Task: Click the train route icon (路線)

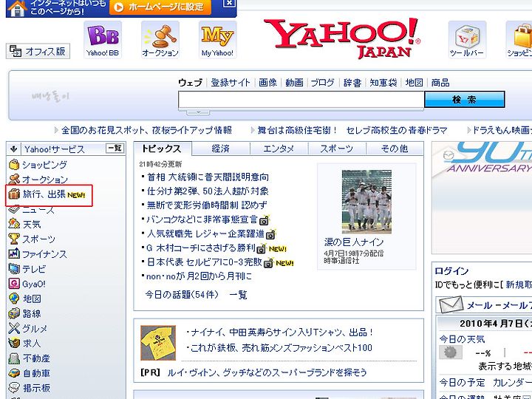Action: coord(14,313)
